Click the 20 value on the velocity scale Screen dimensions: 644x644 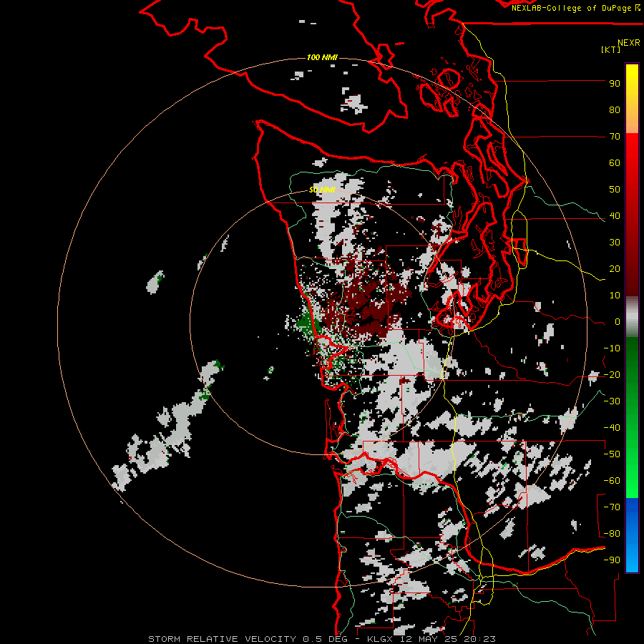pos(615,269)
